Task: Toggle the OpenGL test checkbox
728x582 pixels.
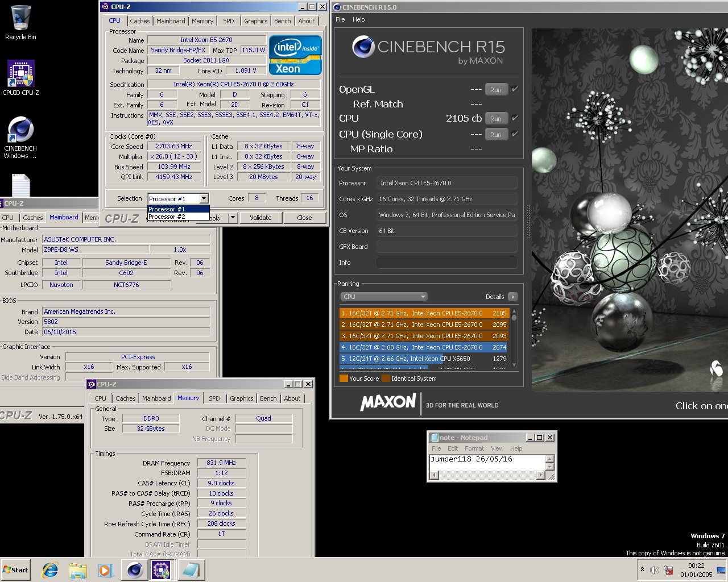Action: pyautogui.click(x=515, y=89)
